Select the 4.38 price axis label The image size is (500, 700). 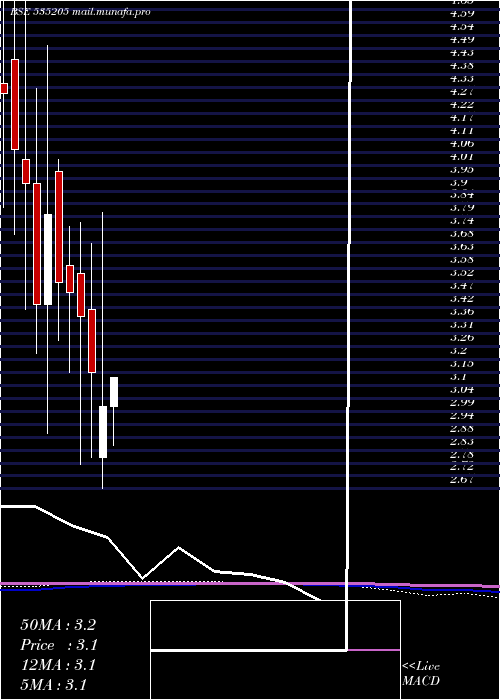[x=462, y=65]
